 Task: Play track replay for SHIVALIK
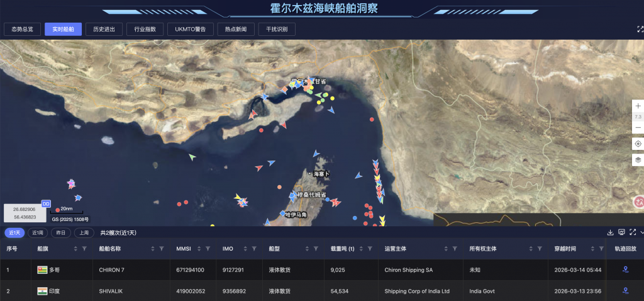point(625,291)
